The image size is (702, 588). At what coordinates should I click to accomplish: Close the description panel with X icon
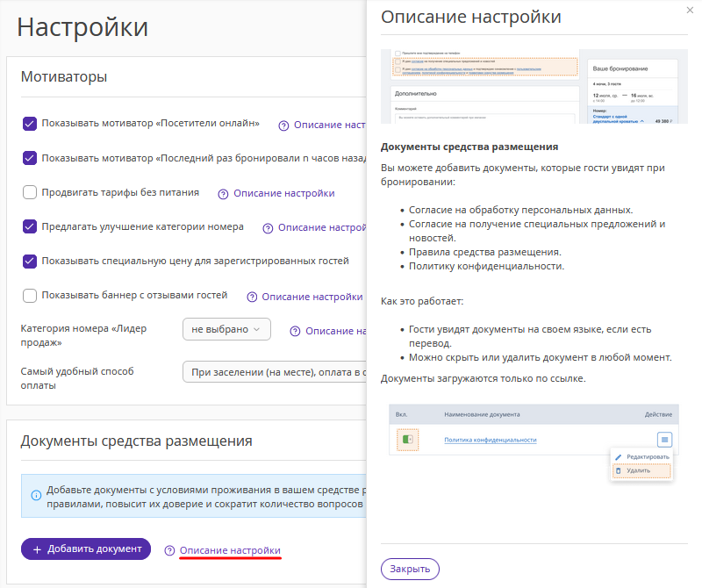click(x=690, y=11)
